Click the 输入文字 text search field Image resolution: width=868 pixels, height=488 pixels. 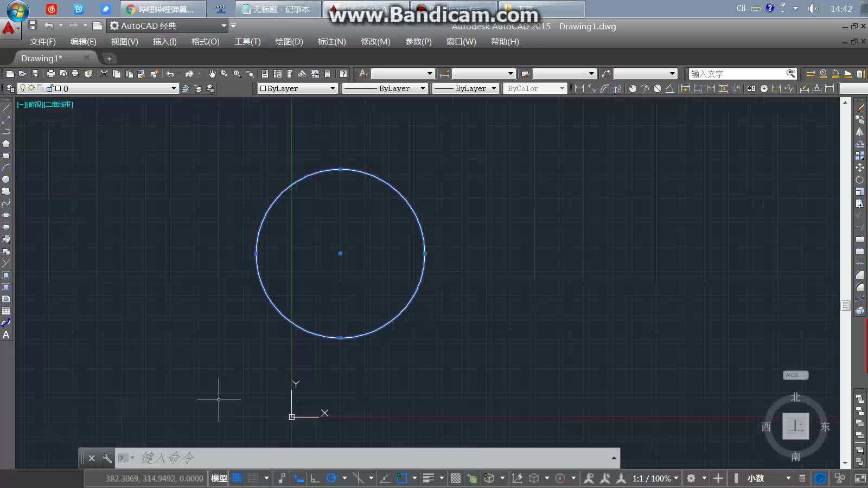point(737,74)
